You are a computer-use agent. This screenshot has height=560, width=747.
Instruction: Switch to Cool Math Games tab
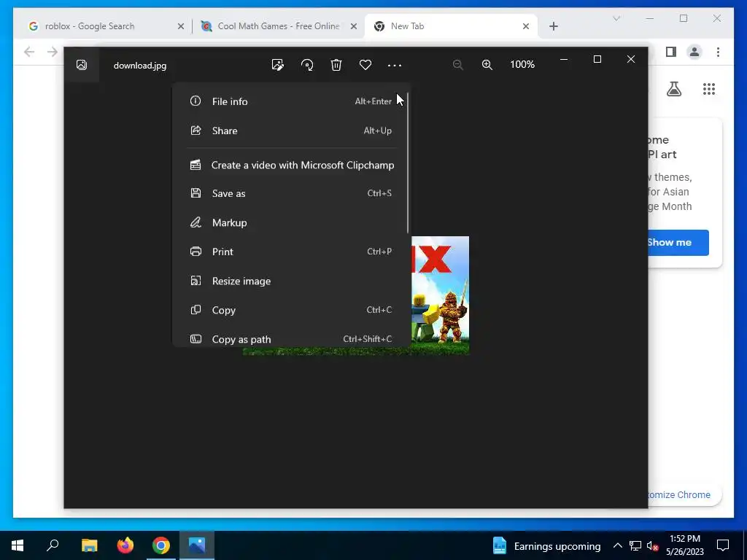tap(279, 26)
